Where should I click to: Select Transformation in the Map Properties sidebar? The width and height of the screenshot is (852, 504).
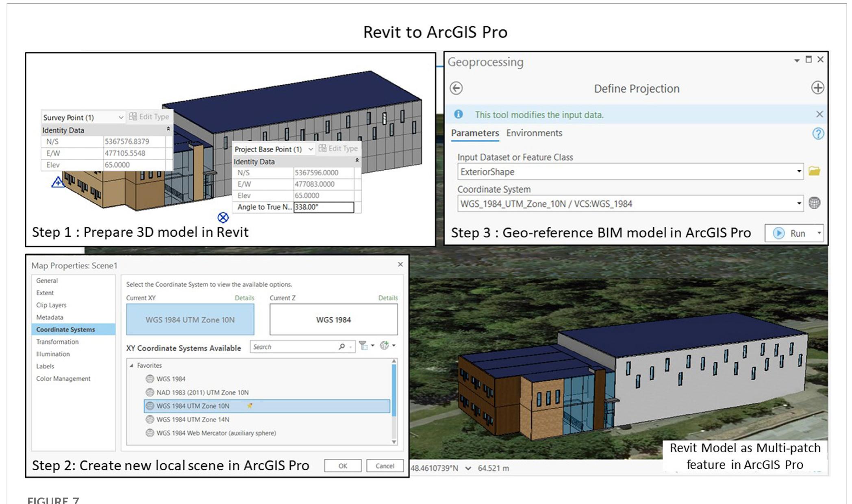pyautogui.click(x=57, y=342)
